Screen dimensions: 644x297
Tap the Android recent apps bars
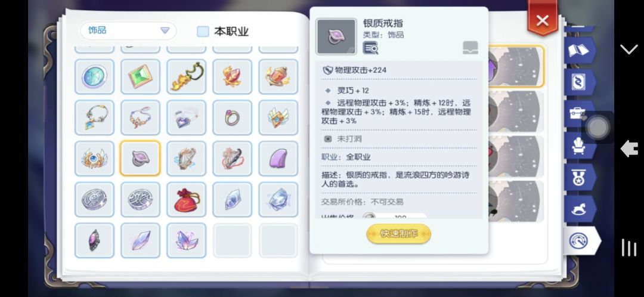629,247
